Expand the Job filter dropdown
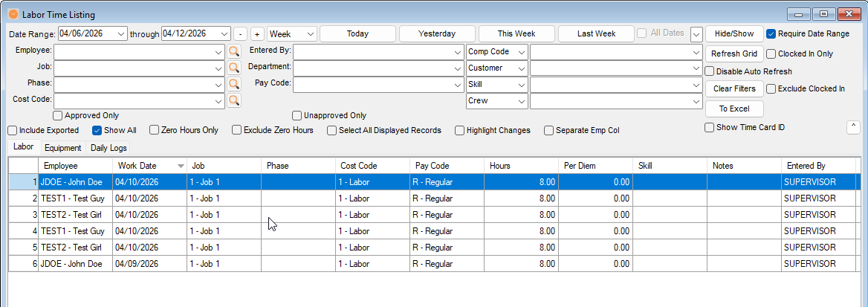Image resolution: width=868 pixels, height=307 pixels. click(218, 68)
